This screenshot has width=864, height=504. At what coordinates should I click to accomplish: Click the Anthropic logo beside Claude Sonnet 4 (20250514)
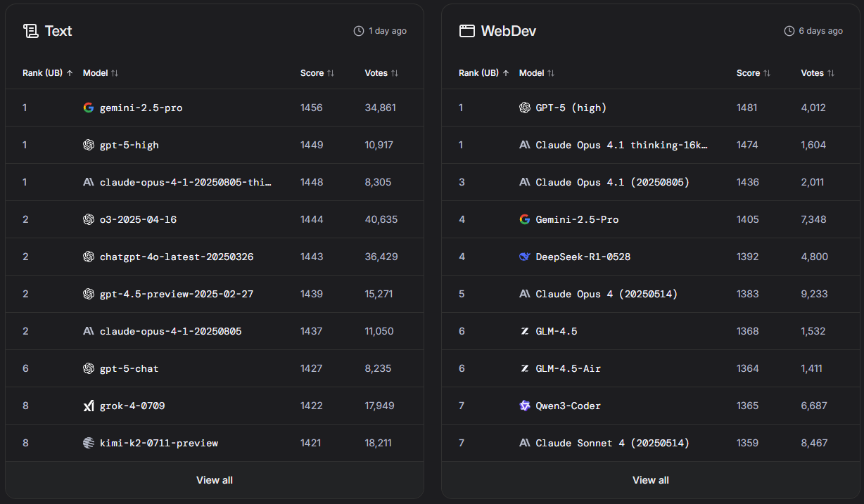525,443
